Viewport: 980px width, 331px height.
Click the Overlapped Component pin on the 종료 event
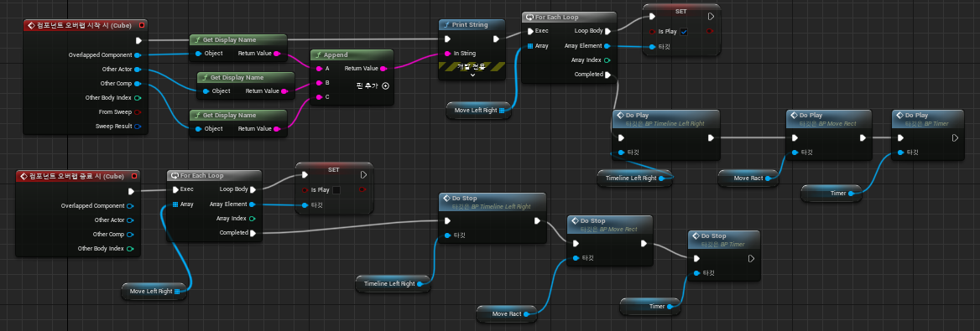pos(129,205)
